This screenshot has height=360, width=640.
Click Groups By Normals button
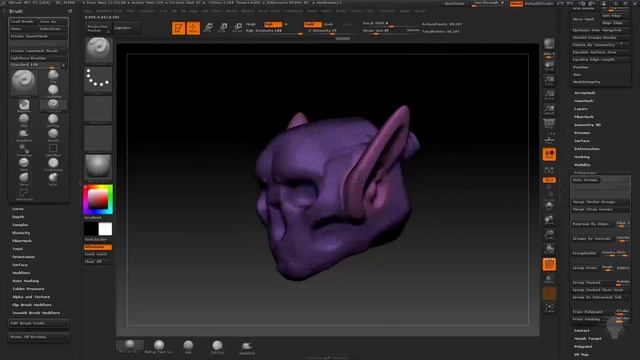(x=592, y=239)
